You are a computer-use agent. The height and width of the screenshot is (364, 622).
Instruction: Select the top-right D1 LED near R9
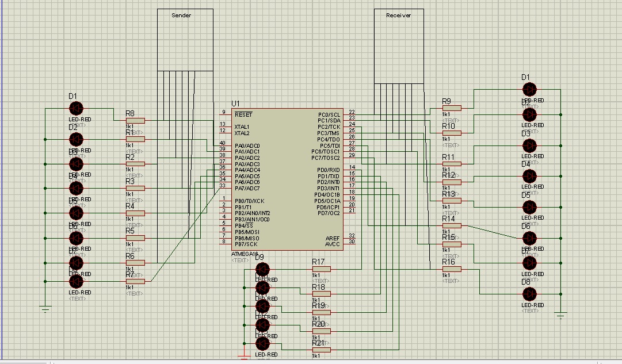pos(529,90)
